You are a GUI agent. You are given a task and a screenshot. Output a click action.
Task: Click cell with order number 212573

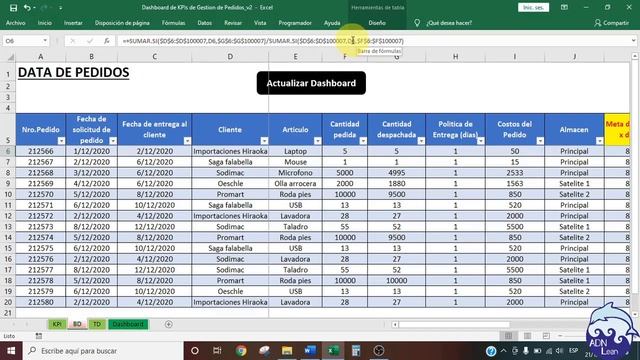pyautogui.click(x=40, y=227)
